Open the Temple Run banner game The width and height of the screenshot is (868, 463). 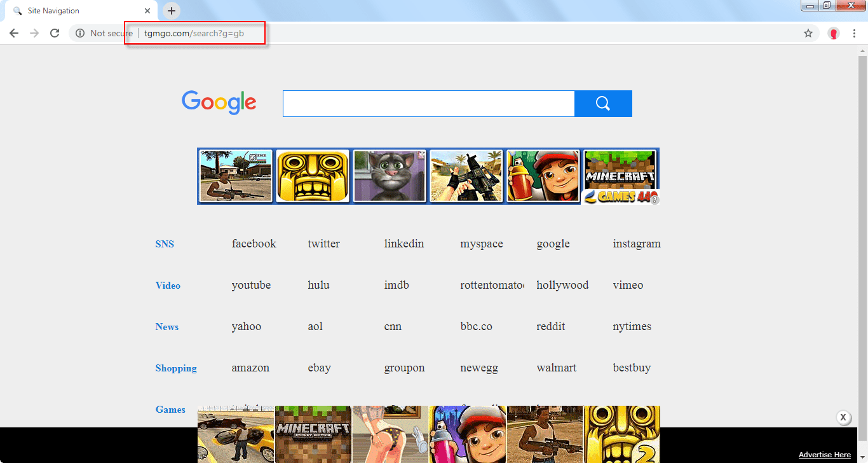313,176
